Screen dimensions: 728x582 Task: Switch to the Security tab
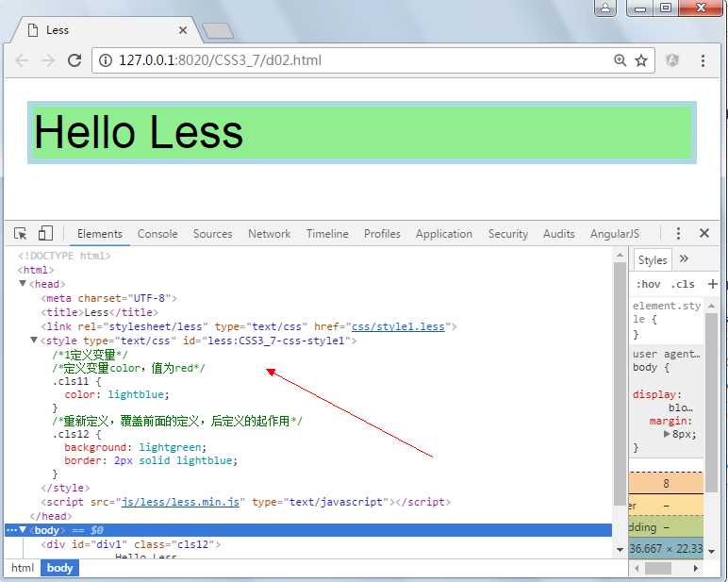tap(508, 234)
